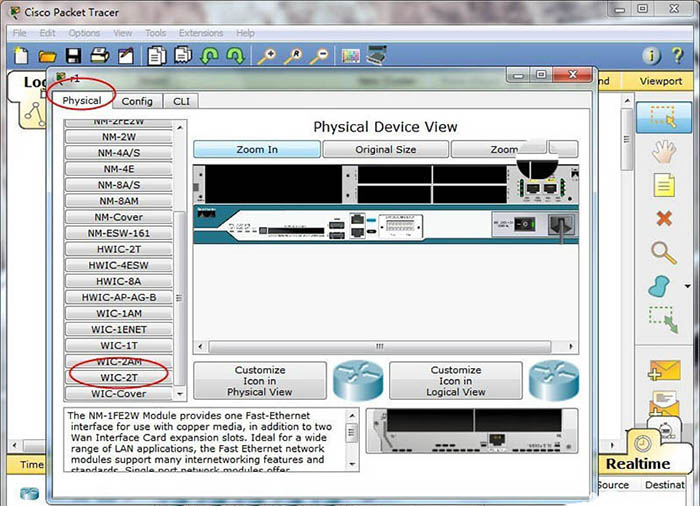Open the CLI tab
This screenshot has width=700, height=506.
pos(181,101)
